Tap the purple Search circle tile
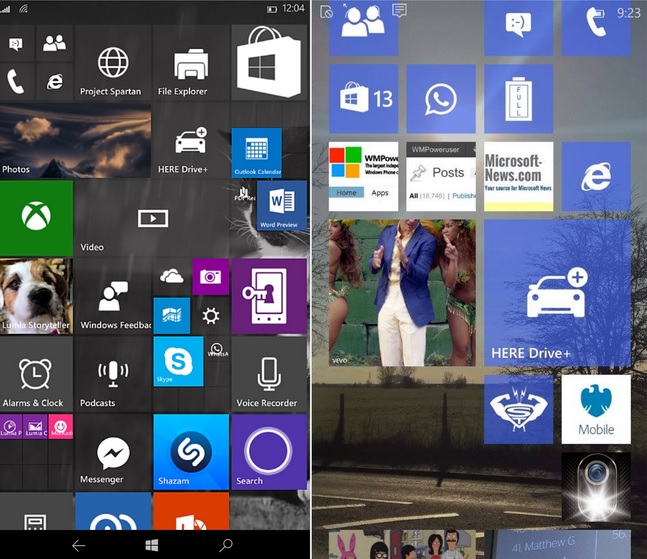 268,452
